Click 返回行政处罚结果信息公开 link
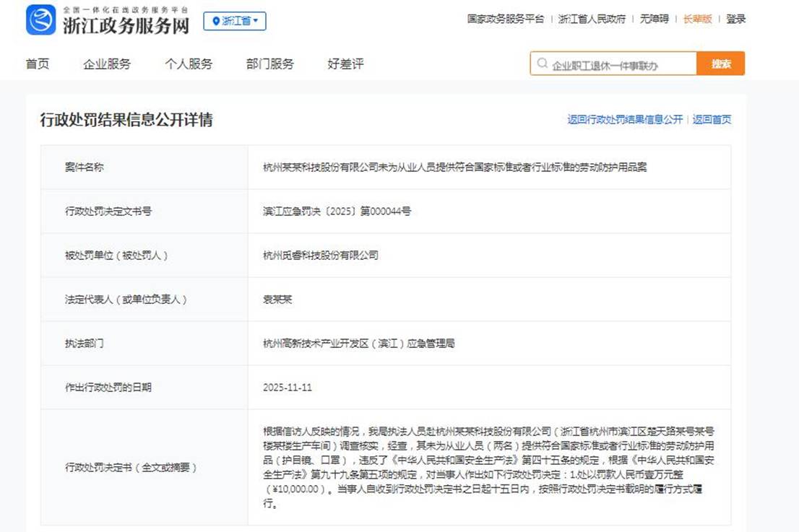The image size is (799, 532). [x=624, y=120]
